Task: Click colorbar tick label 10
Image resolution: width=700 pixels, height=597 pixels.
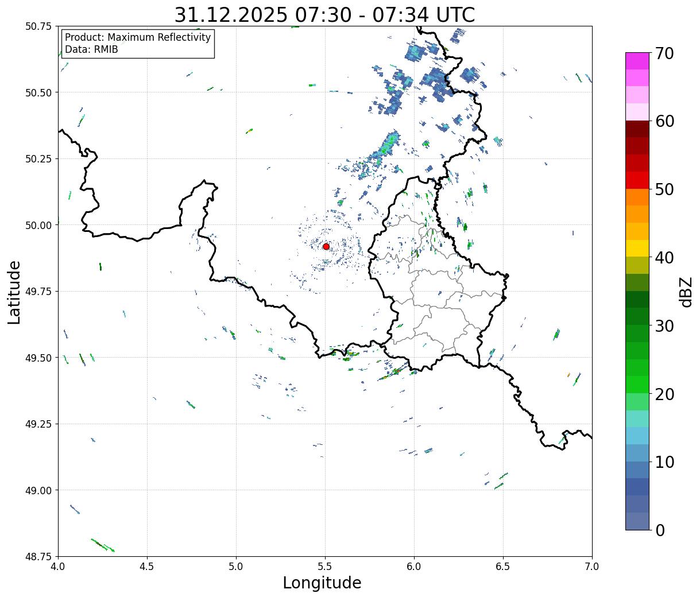Action: tap(664, 462)
